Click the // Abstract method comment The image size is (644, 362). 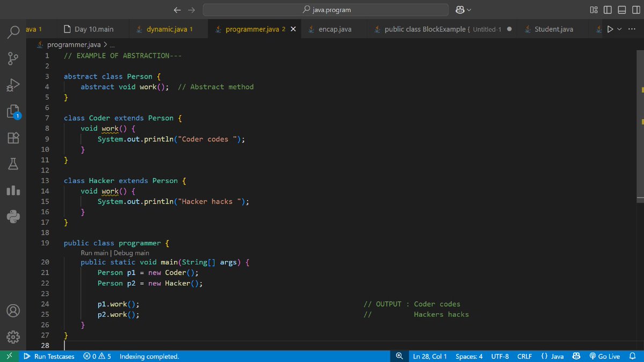(x=216, y=86)
